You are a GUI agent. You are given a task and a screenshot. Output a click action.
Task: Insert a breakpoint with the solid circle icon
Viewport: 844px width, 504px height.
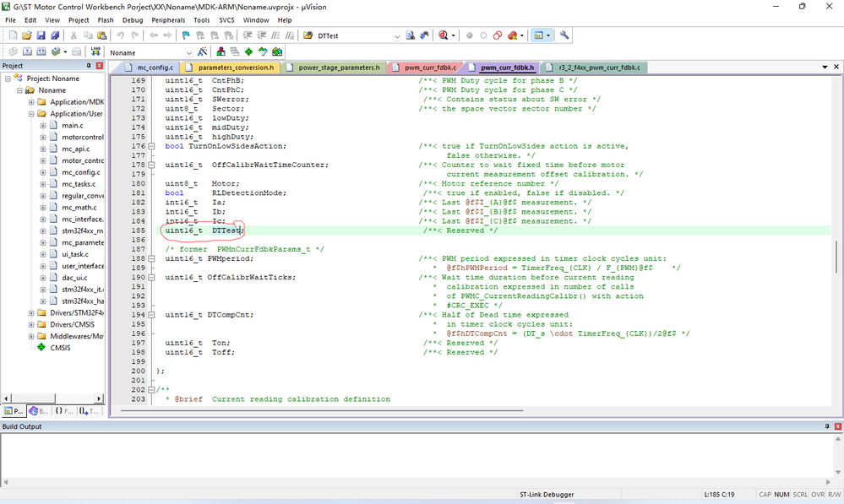click(x=470, y=35)
